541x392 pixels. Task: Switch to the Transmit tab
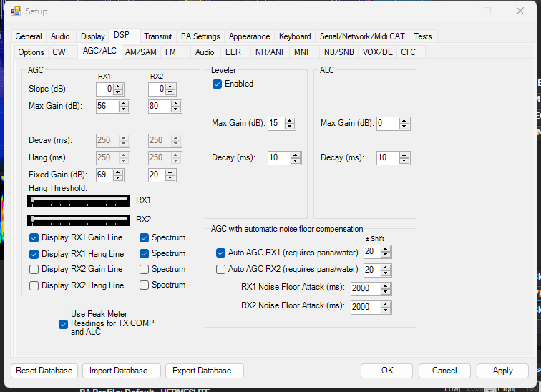157,36
